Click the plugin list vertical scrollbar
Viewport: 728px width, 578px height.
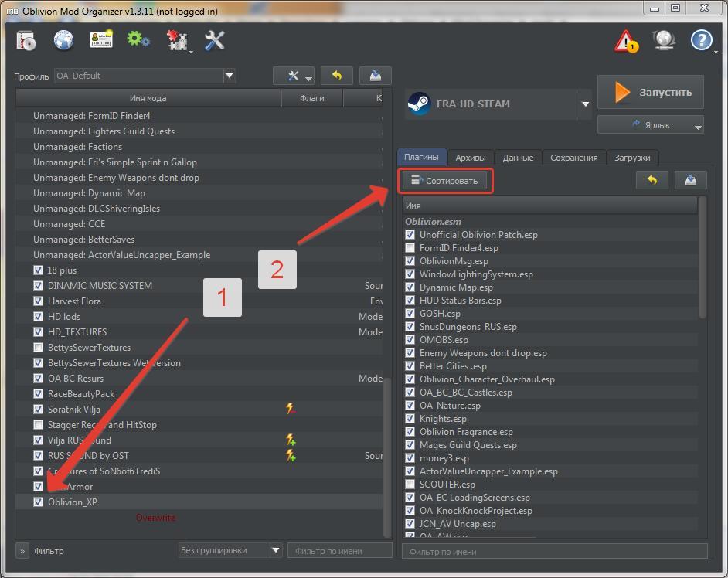point(702,255)
